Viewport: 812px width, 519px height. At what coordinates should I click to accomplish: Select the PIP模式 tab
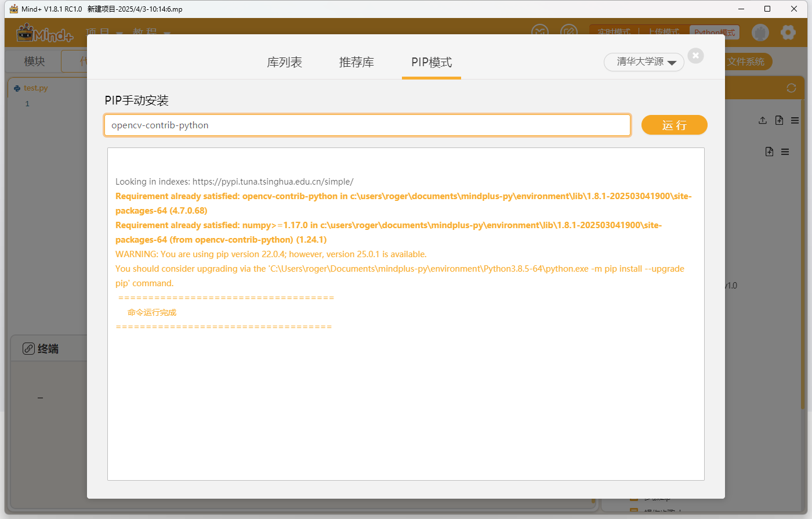pos(432,62)
